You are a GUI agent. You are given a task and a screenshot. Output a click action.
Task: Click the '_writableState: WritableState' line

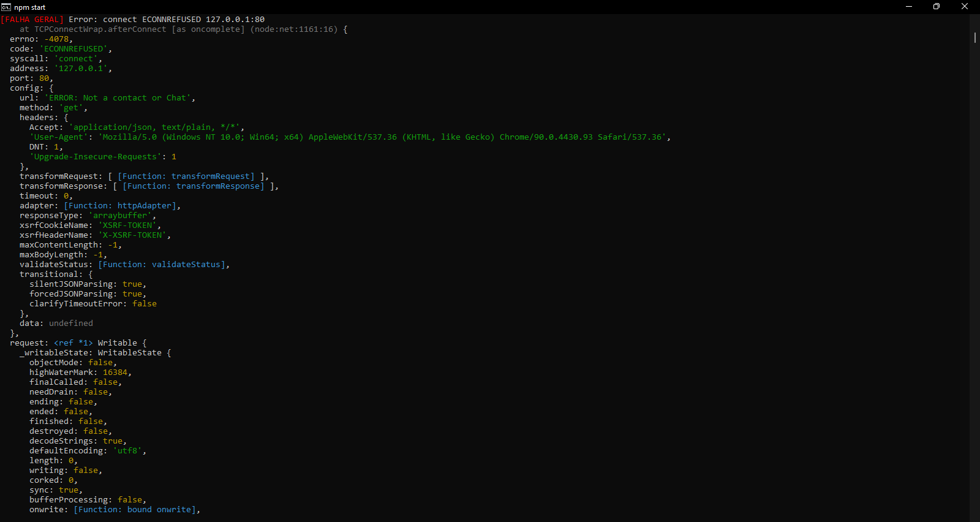pyautogui.click(x=96, y=353)
